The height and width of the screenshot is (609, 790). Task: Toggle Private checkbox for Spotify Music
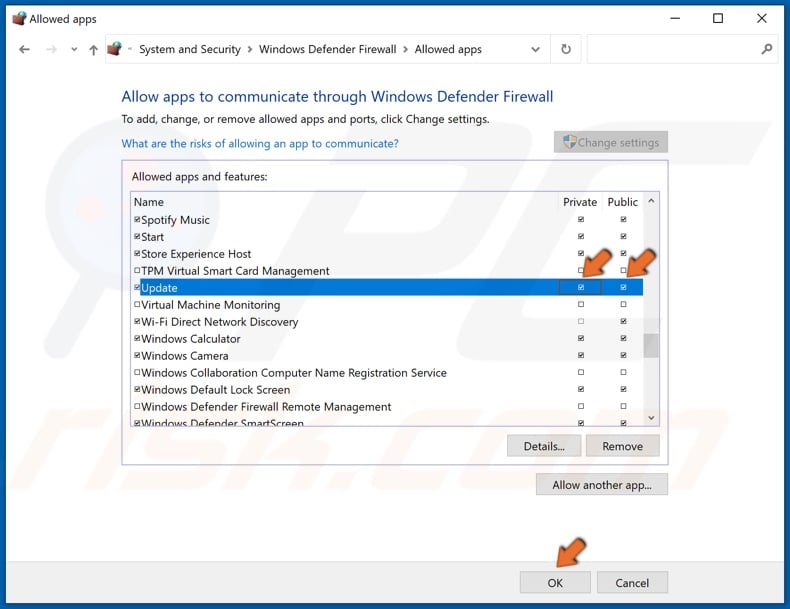pos(581,219)
